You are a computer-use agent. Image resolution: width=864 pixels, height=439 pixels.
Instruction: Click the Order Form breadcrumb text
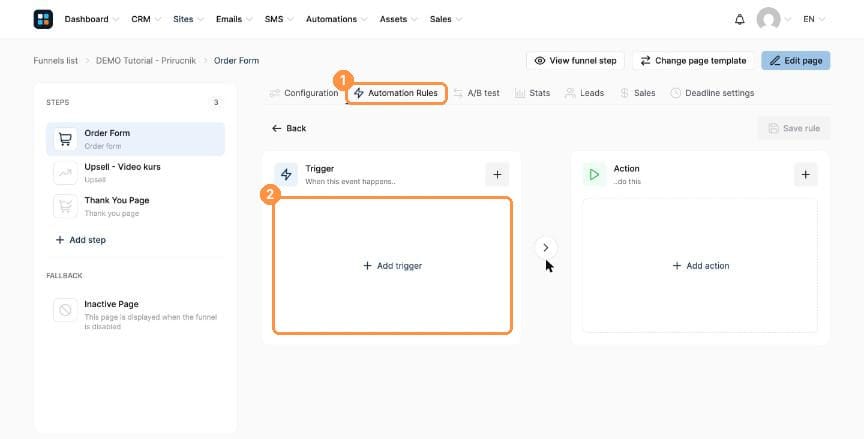tap(236, 61)
